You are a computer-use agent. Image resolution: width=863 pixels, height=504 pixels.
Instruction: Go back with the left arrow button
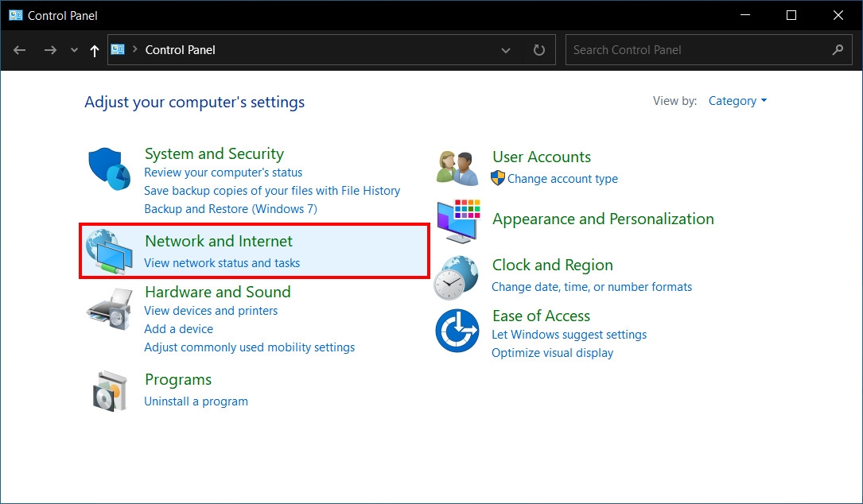coord(20,50)
